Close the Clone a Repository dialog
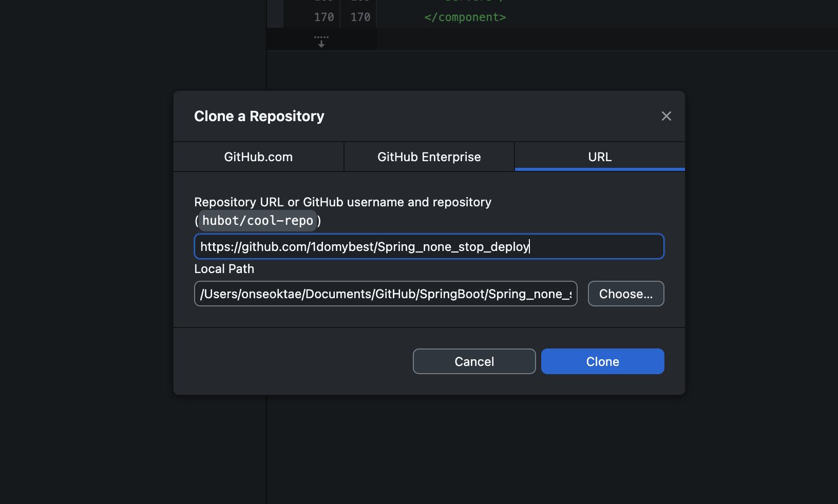Viewport: 838px width, 504px height. point(666,116)
